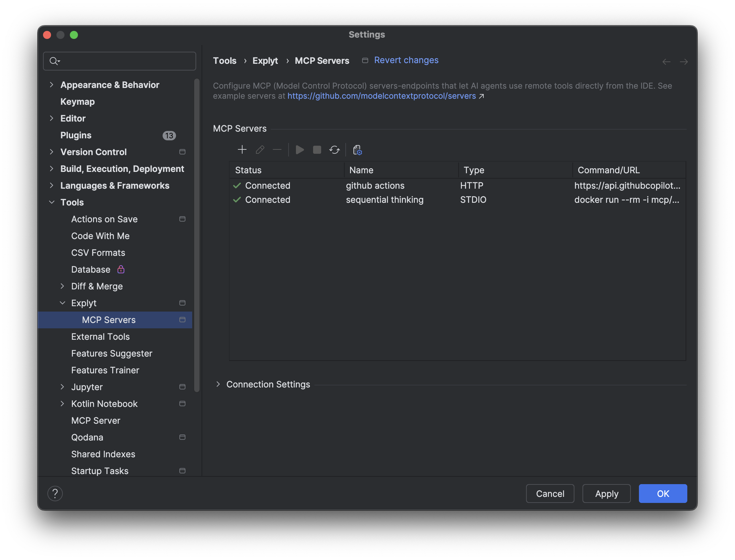
Task: Click the Remove server minus icon
Action: coord(277,149)
